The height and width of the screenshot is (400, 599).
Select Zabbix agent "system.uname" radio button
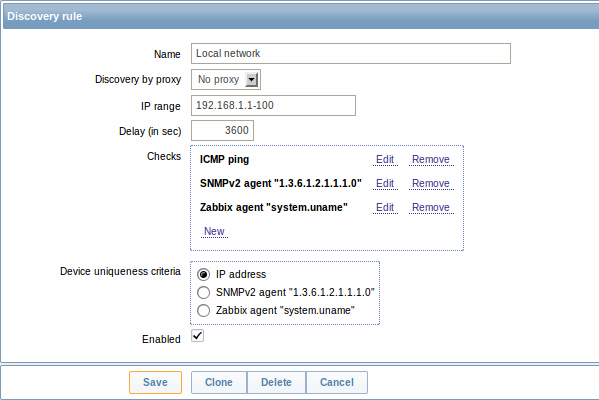[203, 310]
